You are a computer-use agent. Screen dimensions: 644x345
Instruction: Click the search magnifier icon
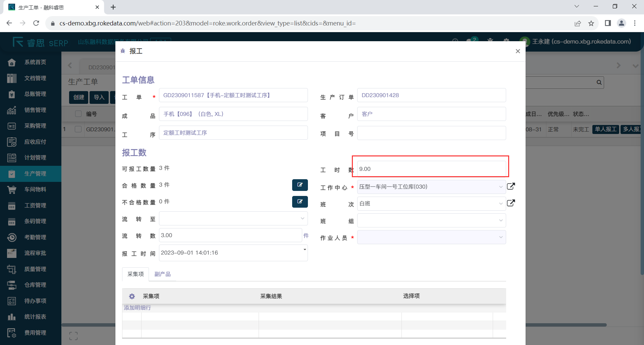point(599,82)
